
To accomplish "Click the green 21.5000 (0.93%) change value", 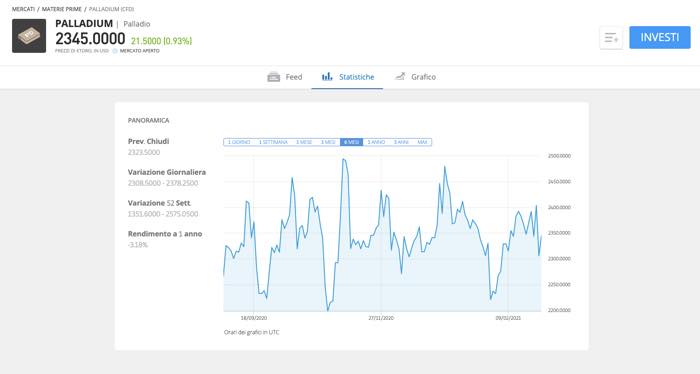I will [161, 41].
